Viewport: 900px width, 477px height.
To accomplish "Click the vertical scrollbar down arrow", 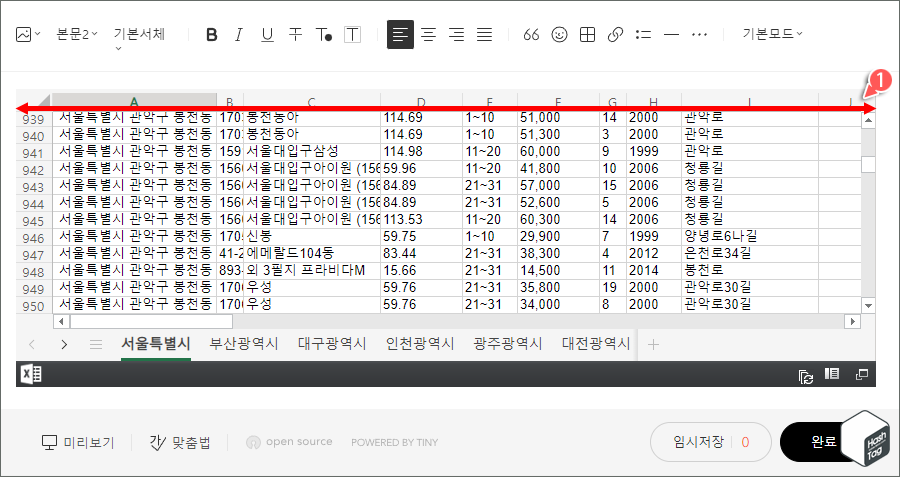I will pyautogui.click(x=868, y=306).
